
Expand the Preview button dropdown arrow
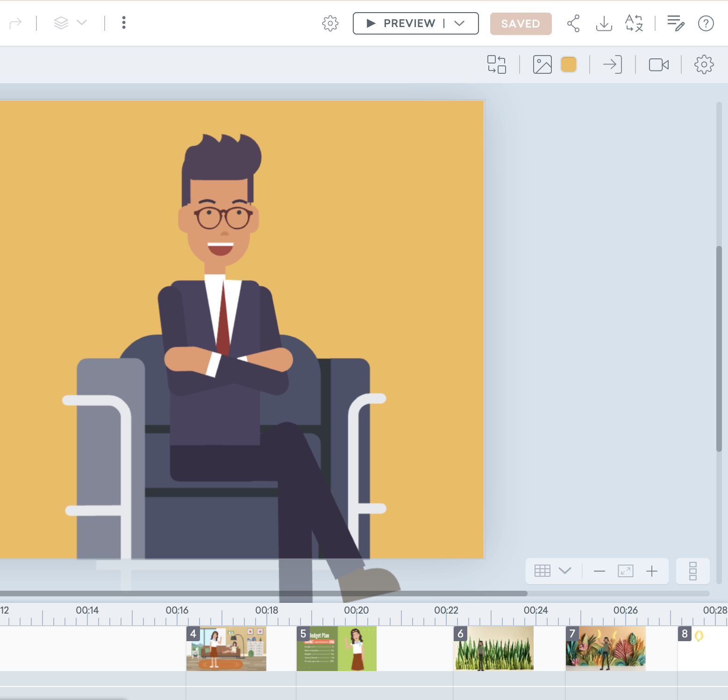click(x=459, y=23)
